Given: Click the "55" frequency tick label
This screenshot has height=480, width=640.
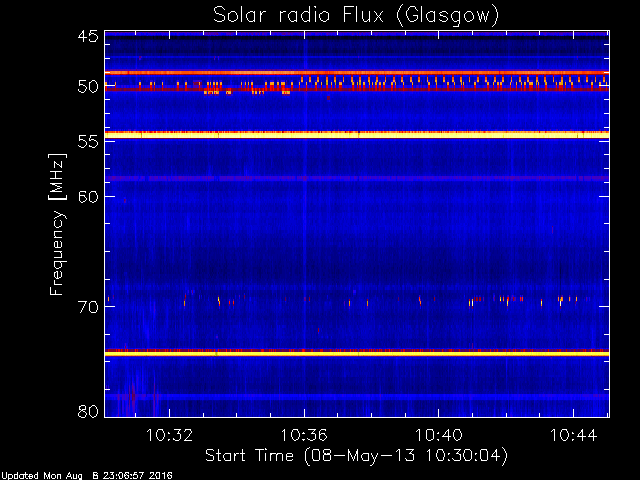Looking at the screenshot, I should [88, 142].
